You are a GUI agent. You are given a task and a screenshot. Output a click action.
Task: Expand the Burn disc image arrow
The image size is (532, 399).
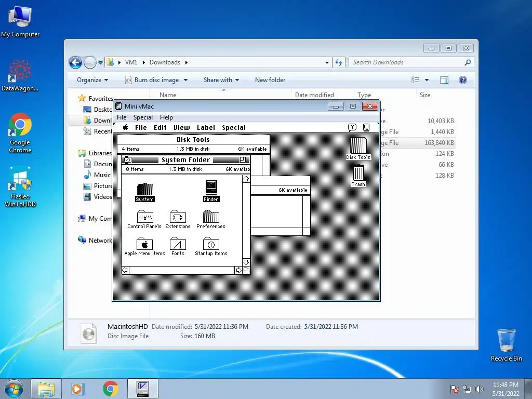(185, 80)
